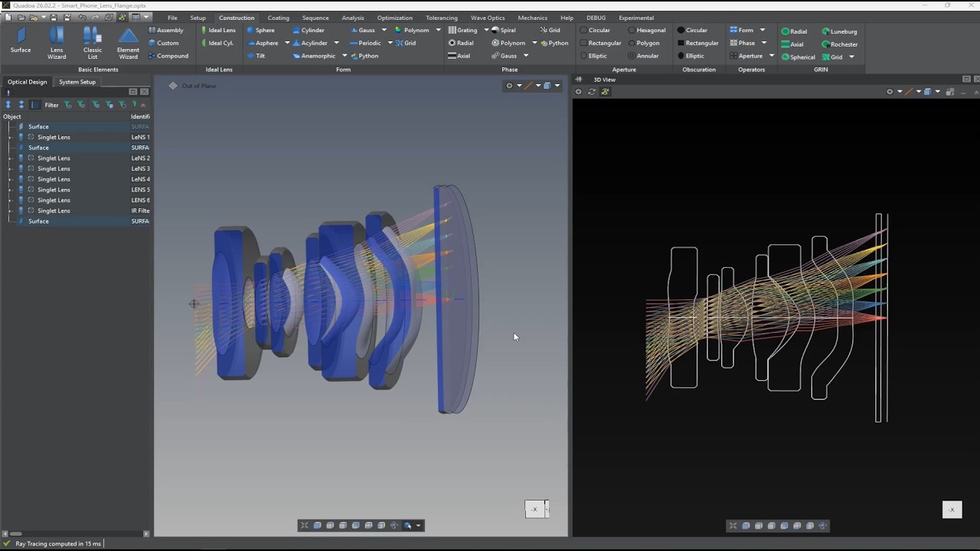This screenshot has width=980, height=551.
Task: Open the Classic List tool
Action: 92,43
